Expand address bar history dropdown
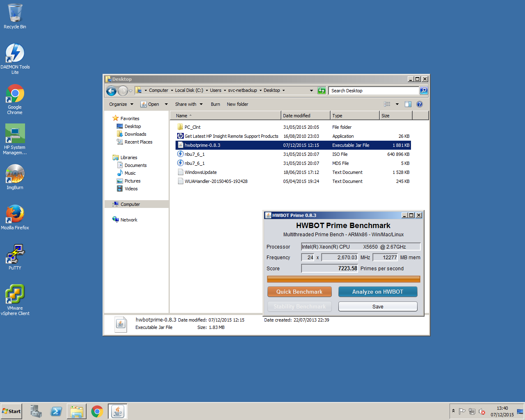Image resolution: width=525 pixels, height=420 pixels. pos(311,91)
